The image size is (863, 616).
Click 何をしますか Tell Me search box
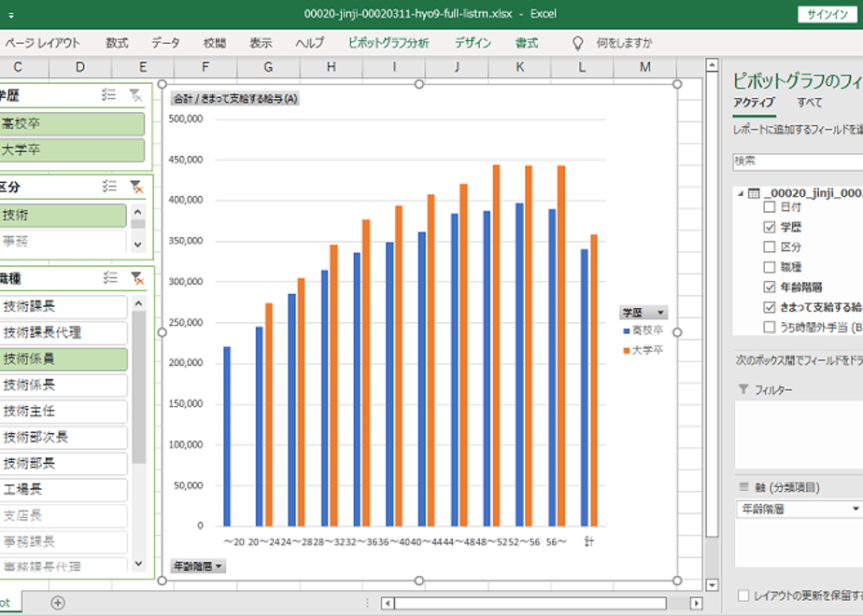(x=624, y=43)
